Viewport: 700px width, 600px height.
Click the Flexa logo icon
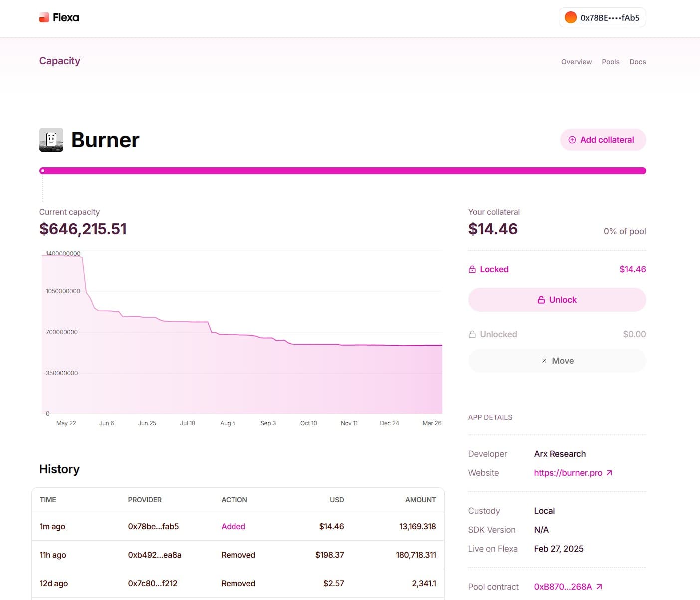tap(44, 18)
